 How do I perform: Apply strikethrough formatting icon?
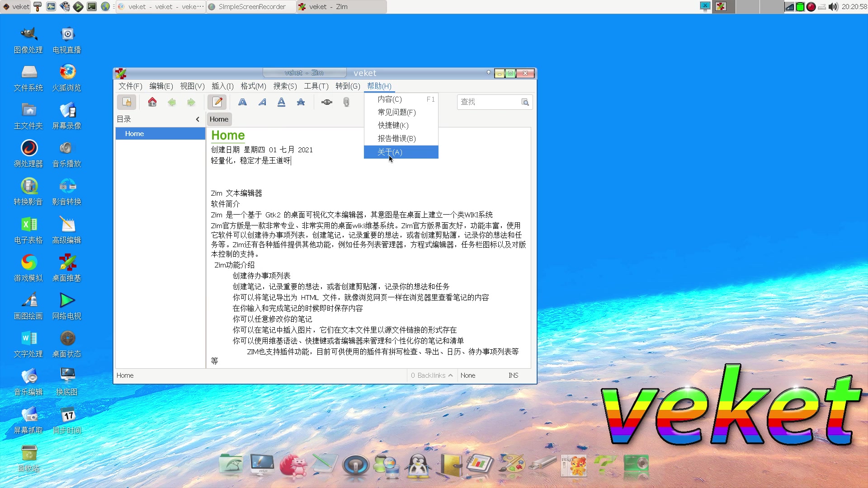301,102
